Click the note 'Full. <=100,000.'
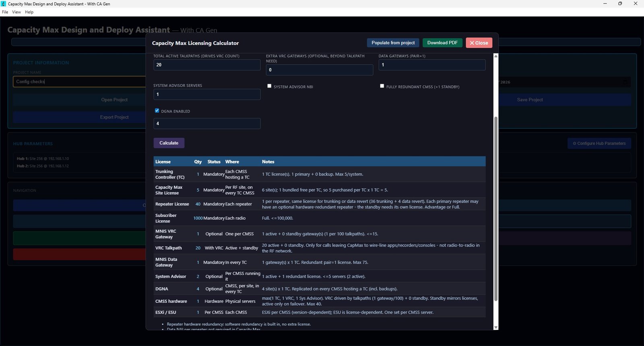Screen dimensions: 644x346 point(278,218)
